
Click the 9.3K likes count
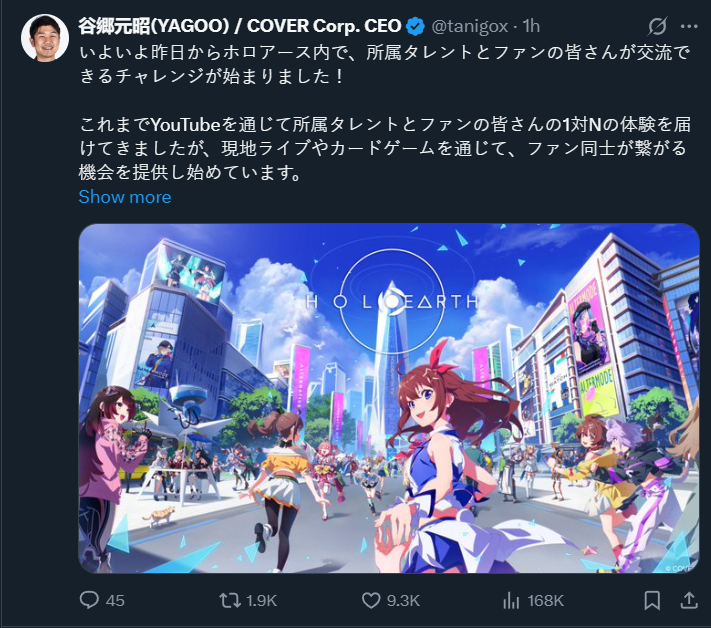403,600
